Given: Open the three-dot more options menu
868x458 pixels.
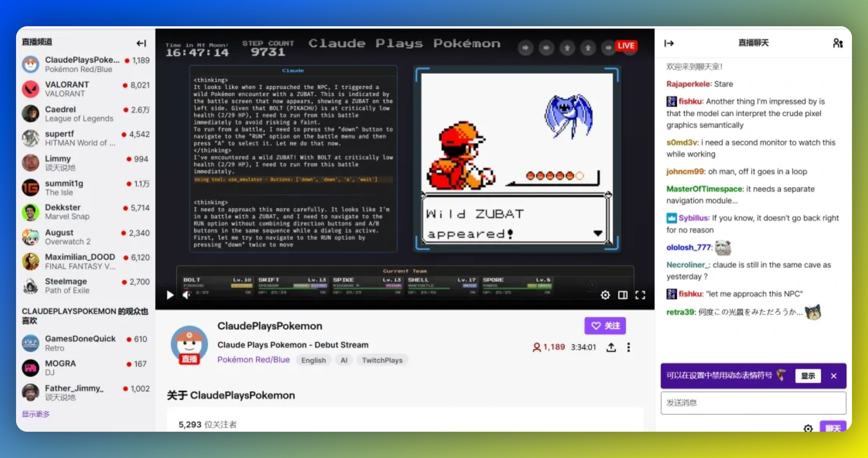Looking at the screenshot, I should click(x=629, y=347).
